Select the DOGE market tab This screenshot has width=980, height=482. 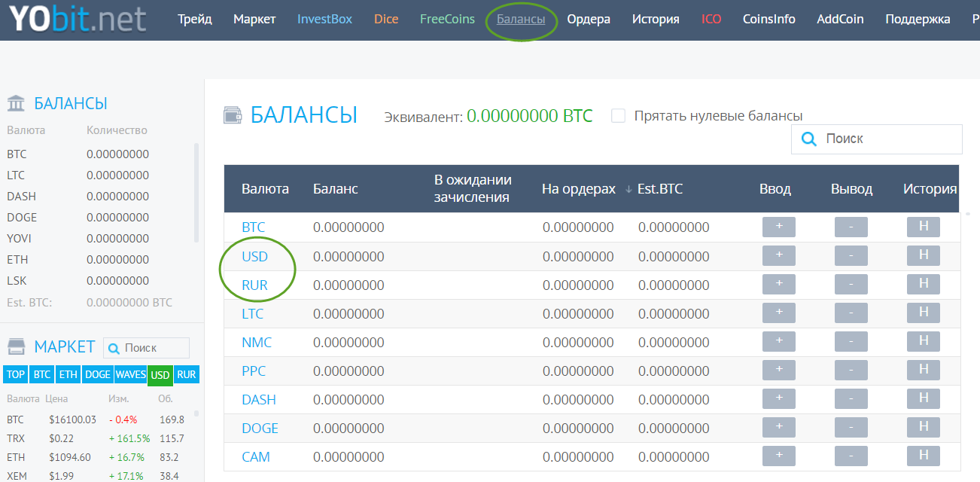(97, 374)
